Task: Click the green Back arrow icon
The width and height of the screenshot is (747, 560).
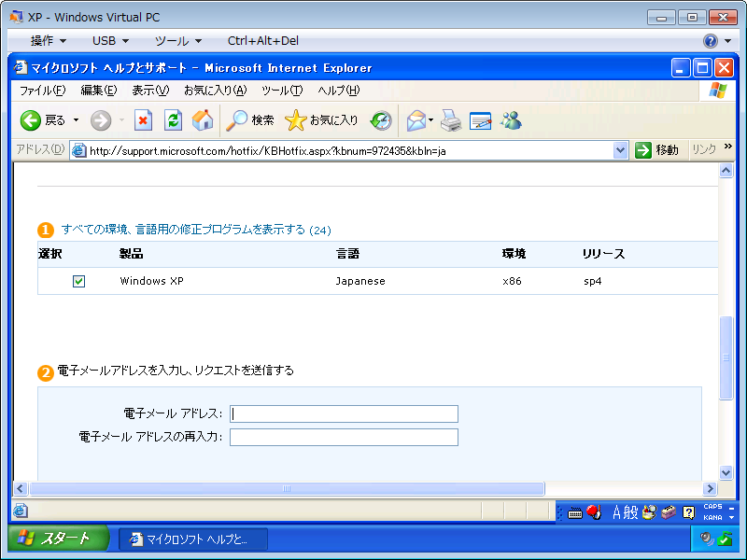Action: [x=31, y=120]
